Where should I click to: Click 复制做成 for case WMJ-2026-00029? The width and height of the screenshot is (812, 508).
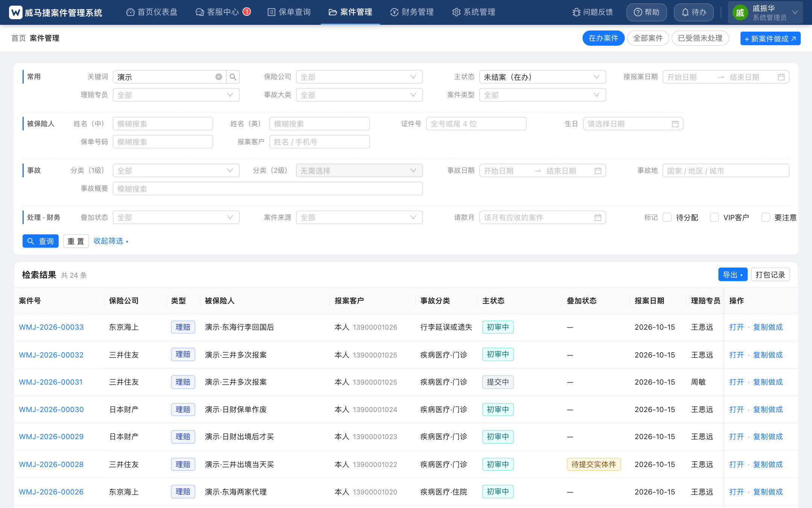tap(768, 437)
